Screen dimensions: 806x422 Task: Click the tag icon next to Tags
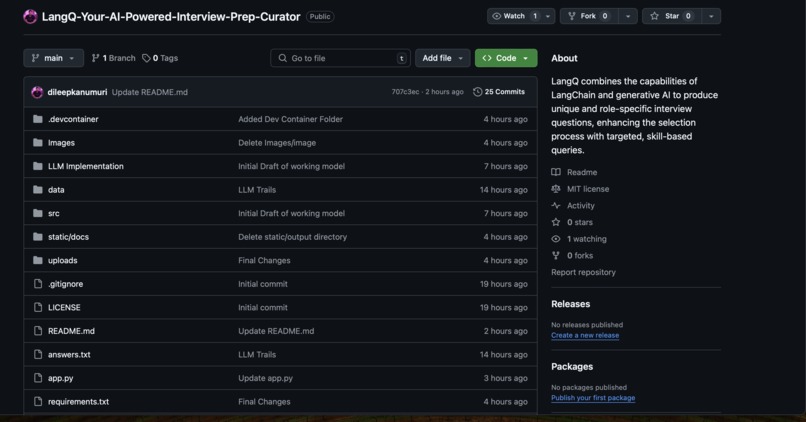[146, 58]
